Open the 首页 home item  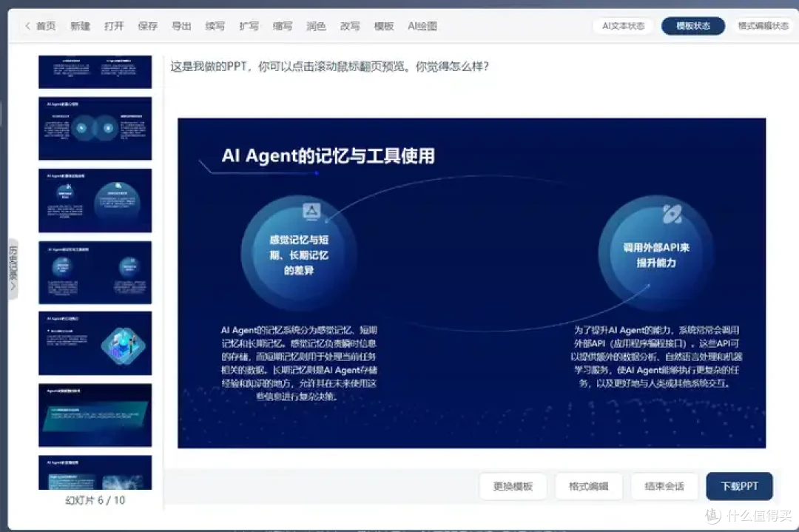tap(46, 26)
